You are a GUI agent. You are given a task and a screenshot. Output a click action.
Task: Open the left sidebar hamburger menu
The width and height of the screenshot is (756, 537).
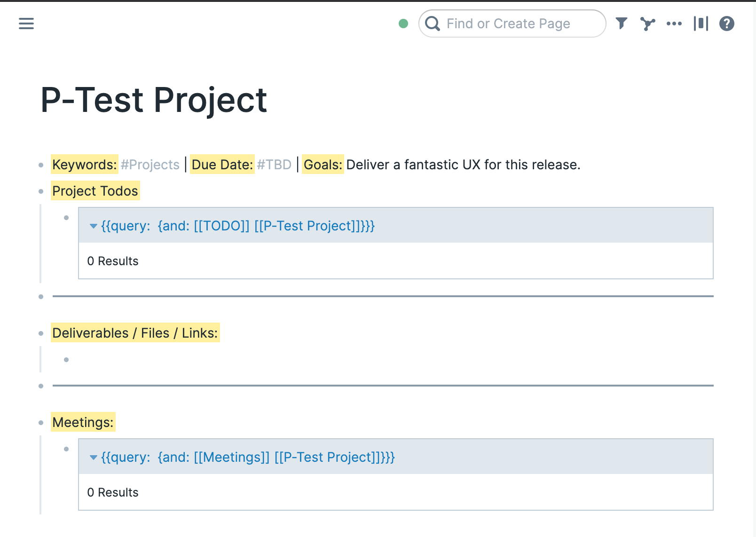pyautogui.click(x=26, y=24)
